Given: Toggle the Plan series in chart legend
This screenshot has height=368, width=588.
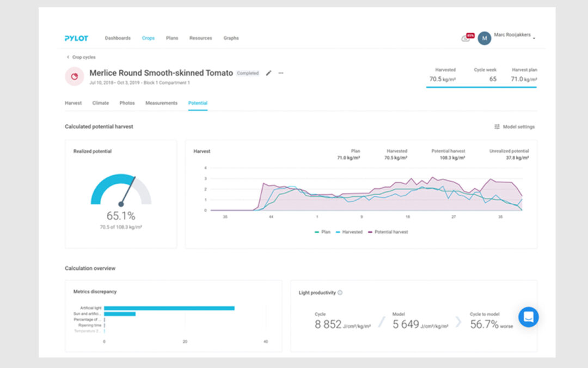Looking at the screenshot, I should click(x=323, y=232).
